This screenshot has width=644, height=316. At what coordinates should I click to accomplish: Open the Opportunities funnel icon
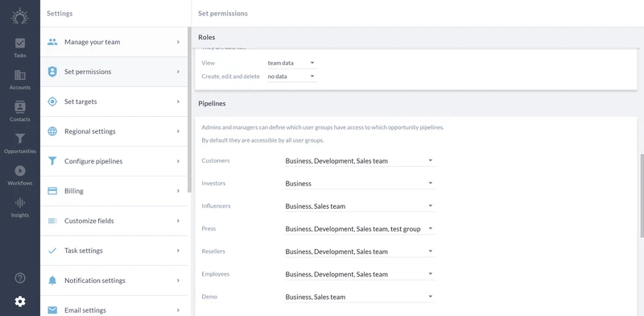[x=19, y=139]
